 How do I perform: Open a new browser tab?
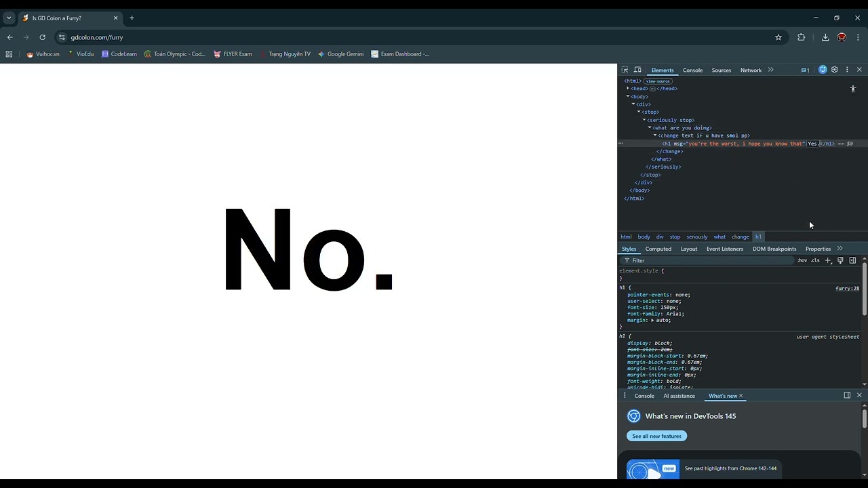click(x=132, y=18)
